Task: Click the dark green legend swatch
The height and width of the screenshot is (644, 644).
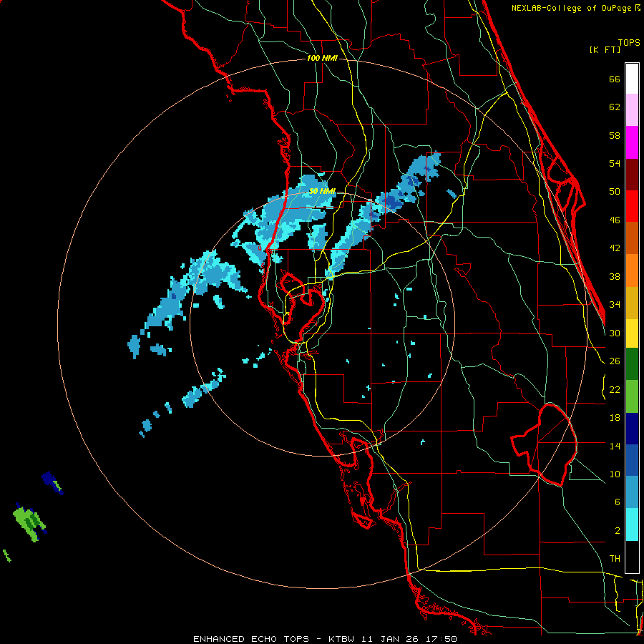Action: [632, 364]
